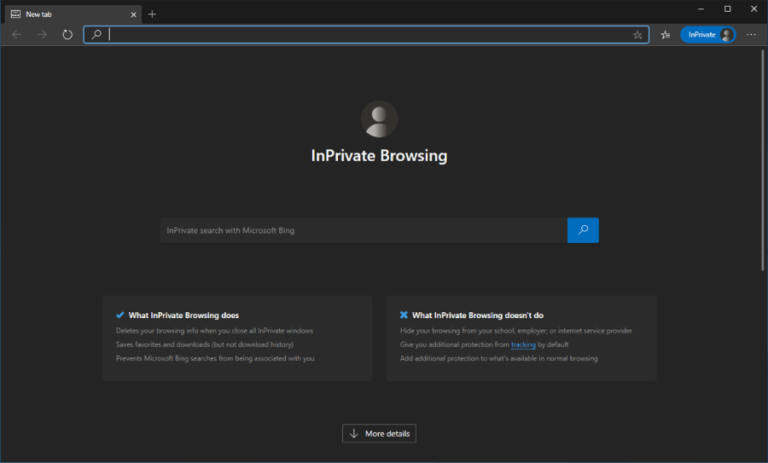Focus the browser address bar
This screenshot has height=463, width=768.
click(366, 34)
